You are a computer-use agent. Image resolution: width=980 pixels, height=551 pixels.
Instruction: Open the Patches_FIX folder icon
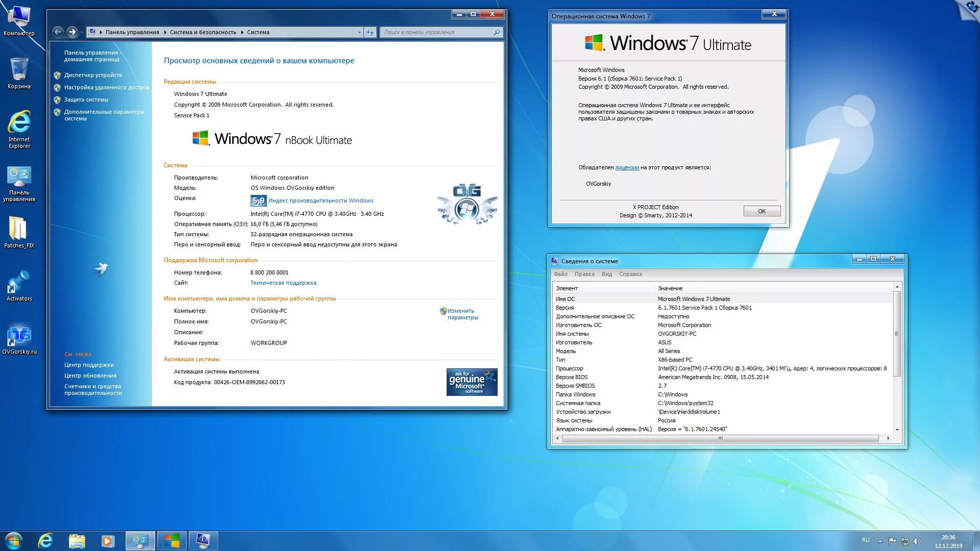[19, 232]
